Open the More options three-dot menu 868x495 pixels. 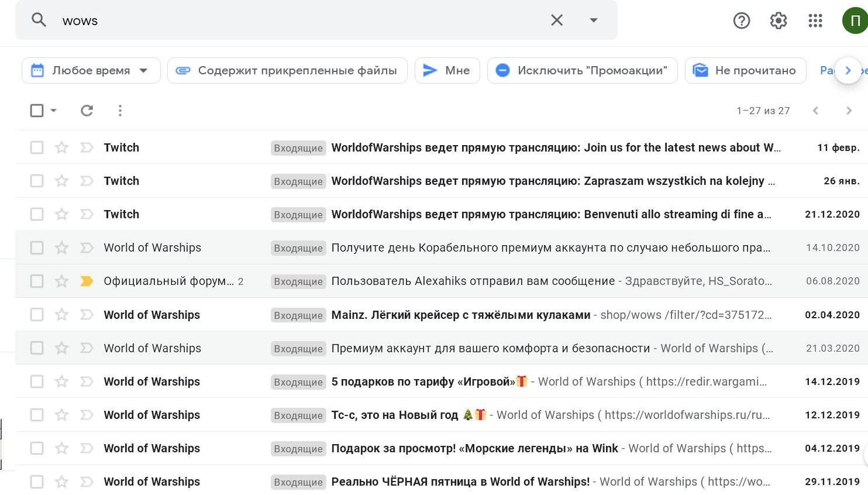pyautogui.click(x=120, y=110)
